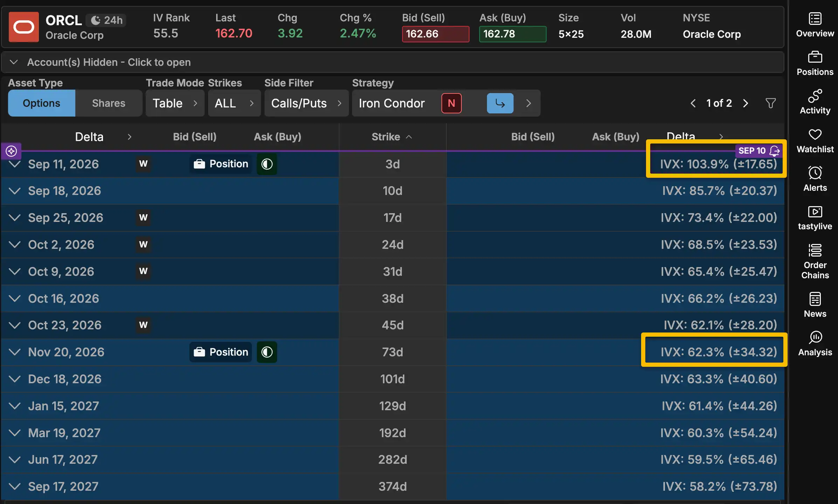The image size is (838, 504).
Task: Click the W weekly badge on Sep 11
Action: point(143,164)
